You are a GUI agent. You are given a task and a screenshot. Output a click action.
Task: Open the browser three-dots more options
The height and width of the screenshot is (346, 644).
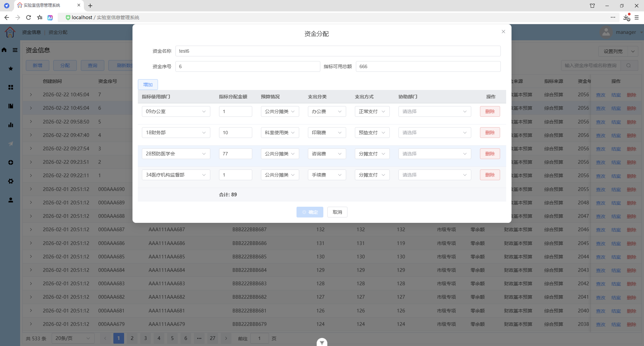613,17
